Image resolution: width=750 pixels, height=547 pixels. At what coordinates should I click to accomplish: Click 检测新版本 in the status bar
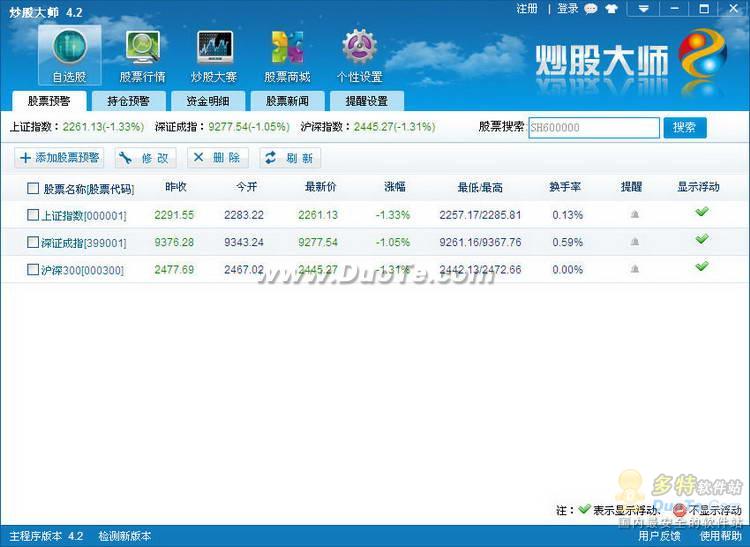[125, 536]
